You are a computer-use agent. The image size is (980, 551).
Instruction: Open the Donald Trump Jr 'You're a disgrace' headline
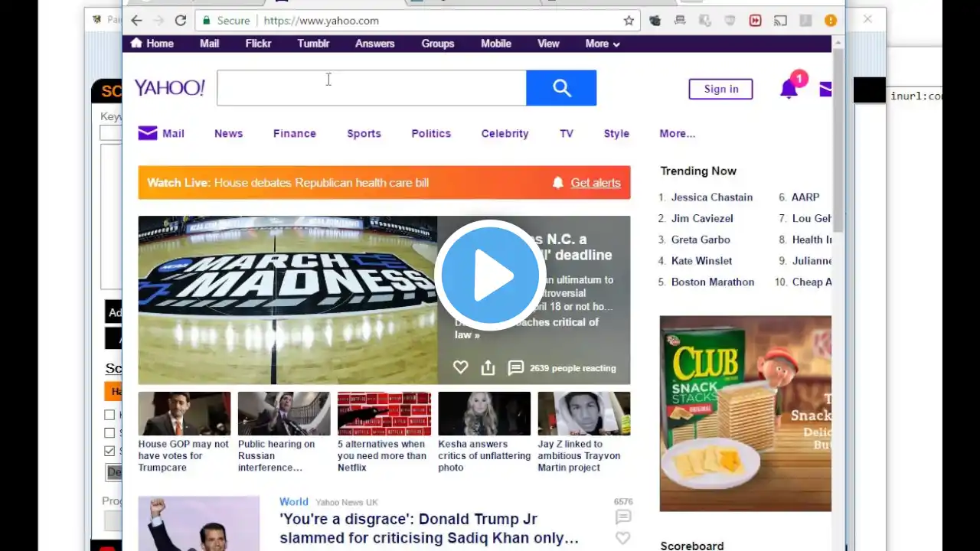click(429, 528)
